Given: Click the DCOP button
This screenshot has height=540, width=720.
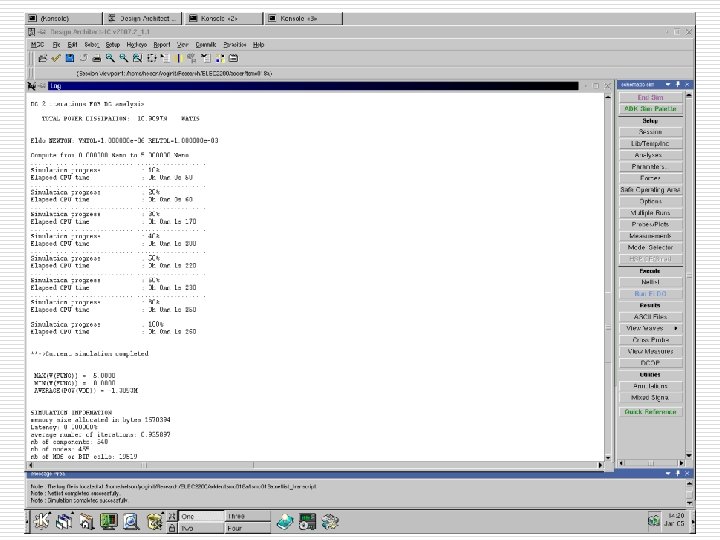Looking at the screenshot, I should tap(650, 363).
